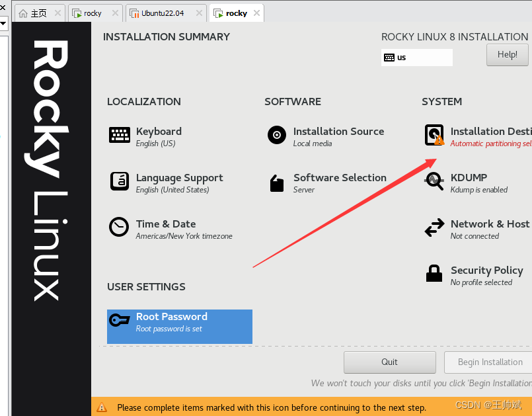Viewport: 532px width, 416px height.
Task: Open the KDUMP label
Action: point(469,178)
